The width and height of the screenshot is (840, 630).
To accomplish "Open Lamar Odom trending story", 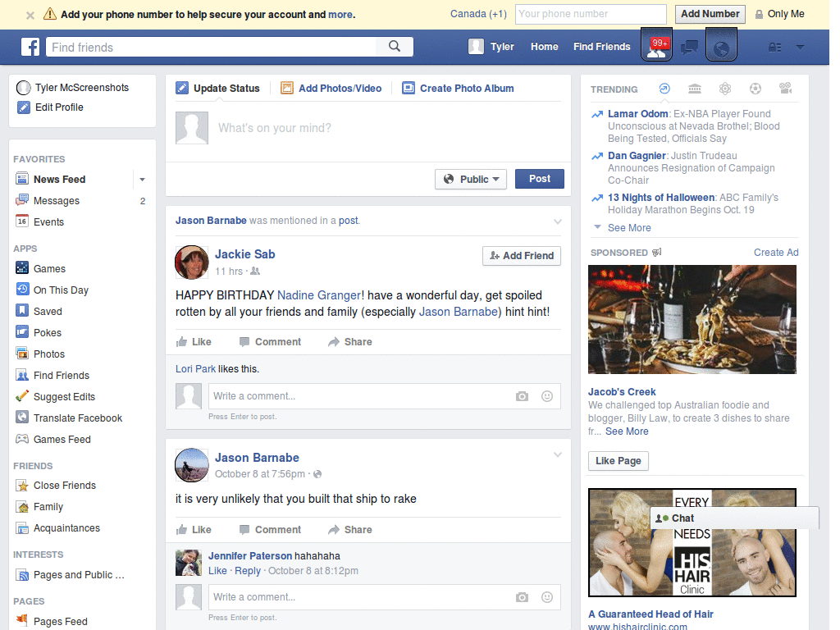I will tap(637, 113).
